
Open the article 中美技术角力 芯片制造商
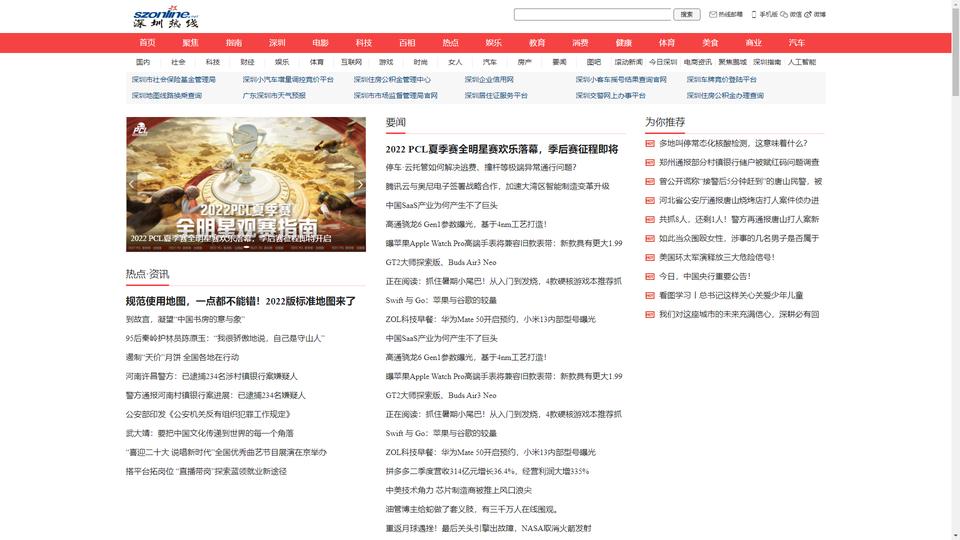[459, 490]
